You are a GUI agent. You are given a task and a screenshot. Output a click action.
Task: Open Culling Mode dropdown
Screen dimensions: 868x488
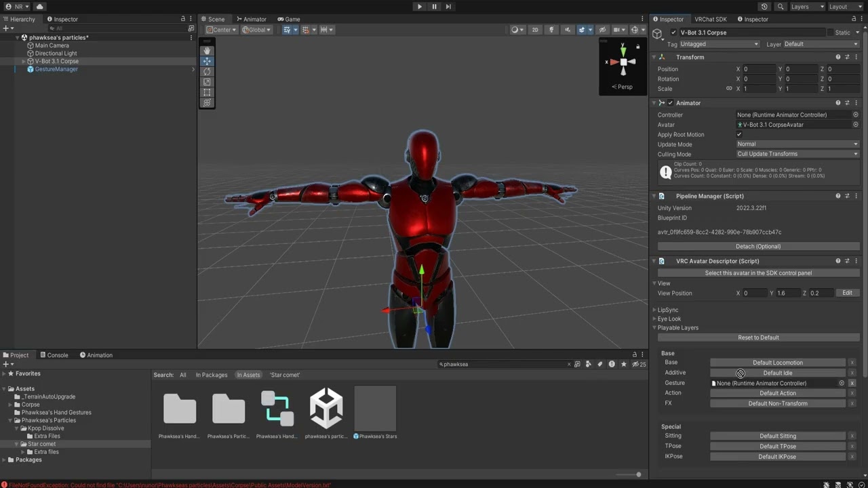point(797,154)
